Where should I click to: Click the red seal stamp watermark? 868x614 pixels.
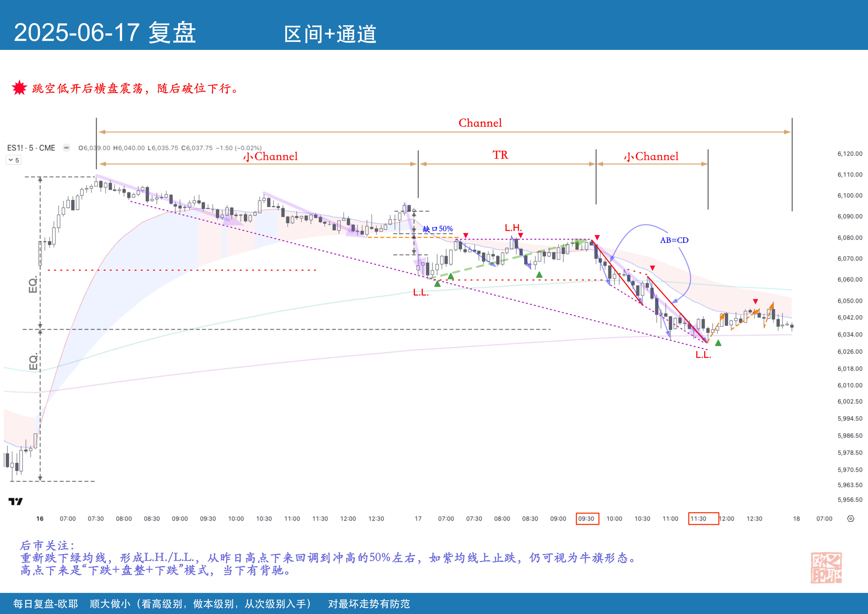pyautogui.click(x=826, y=568)
